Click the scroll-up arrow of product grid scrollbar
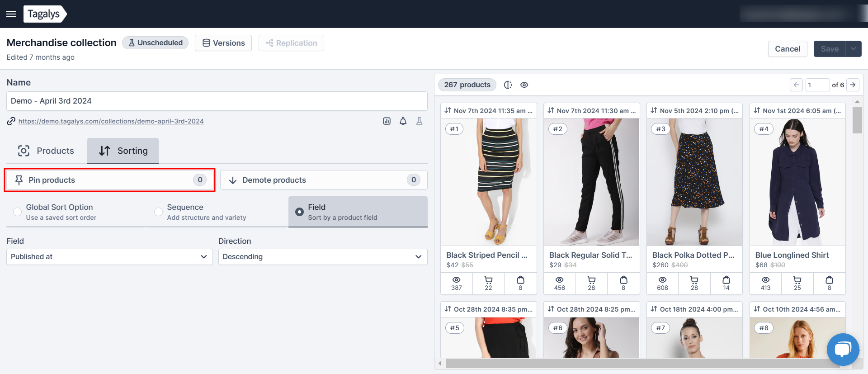The image size is (868, 374). point(857,102)
